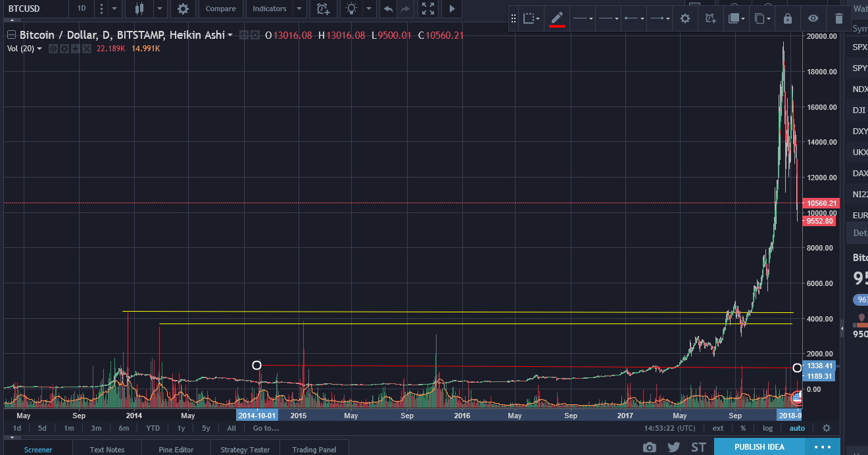Screen dimensions: 868x455
Task: Share chart on Twitter
Action: point(673,448)
